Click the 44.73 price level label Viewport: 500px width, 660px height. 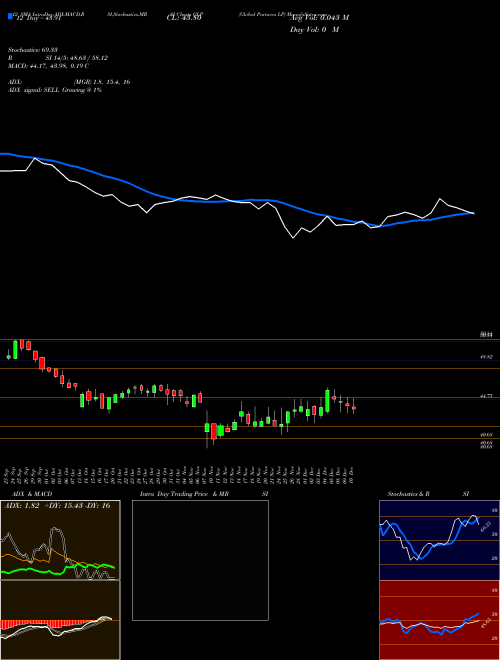point(486,396)
